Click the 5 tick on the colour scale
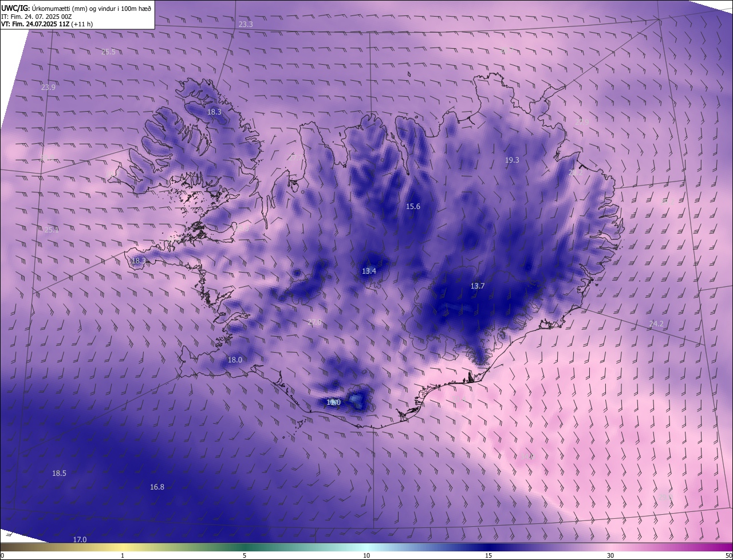733x560 pixels. click(245, 556)
